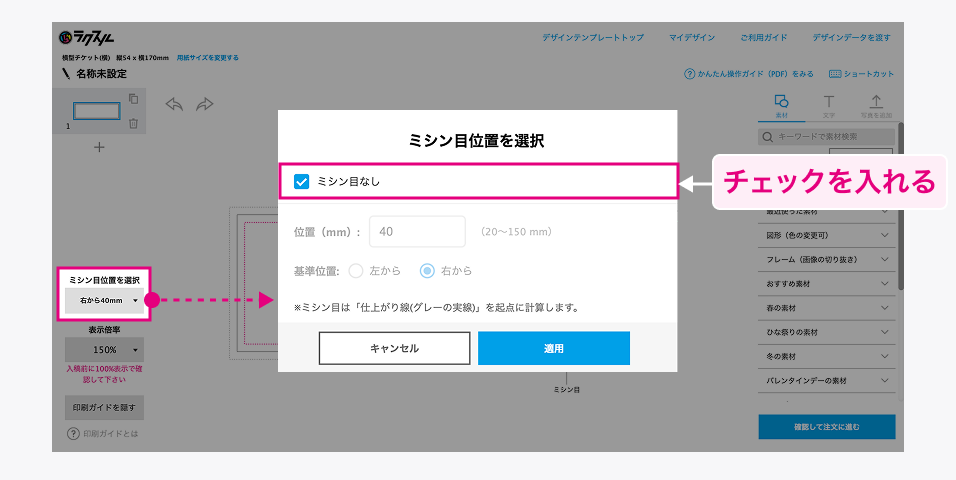Open the 写真を追加 upload tab
The height and width of the screenshot is (480, 956).
click(x=876, y=106)
